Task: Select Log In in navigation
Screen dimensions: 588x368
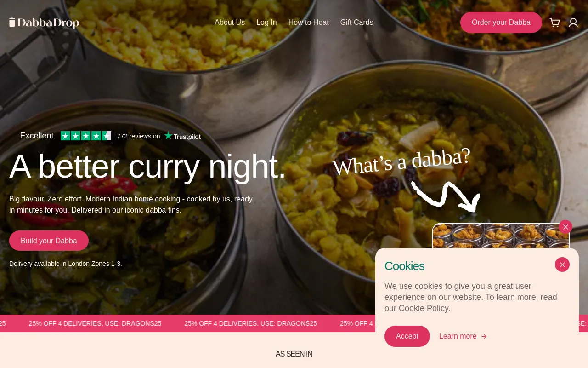Action: point(266,23)
